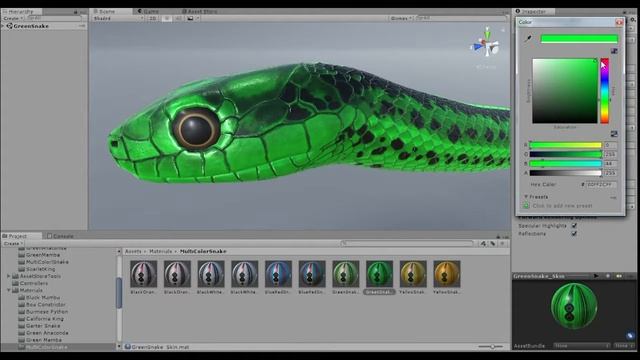Click the favorite star icon in Project panel
Viewport: 640px width, 360px height.
point(502,243)
